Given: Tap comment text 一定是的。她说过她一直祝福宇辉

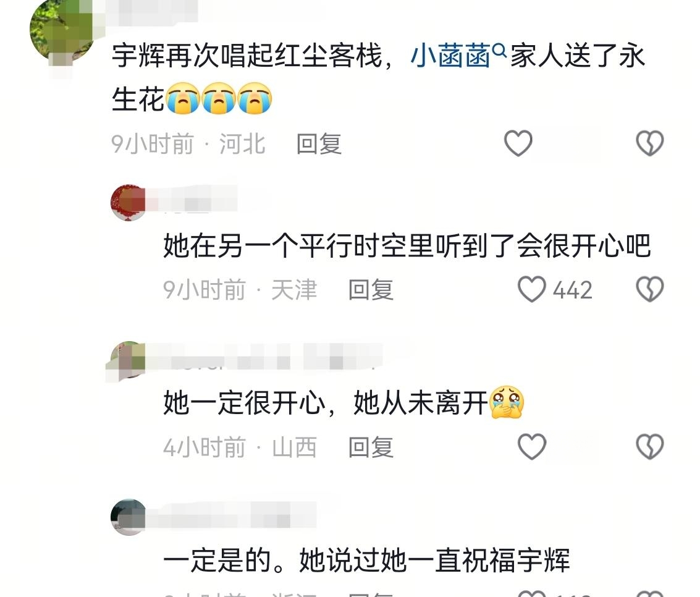Looking at the screenshot, I should pos(366,560).
